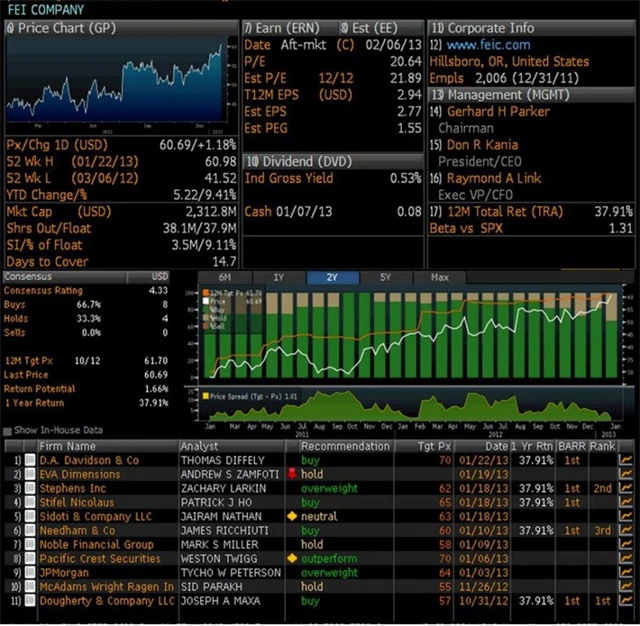Click row icon beside Needham & Co
Screen dimensions: 640x626
click(31, 531)
